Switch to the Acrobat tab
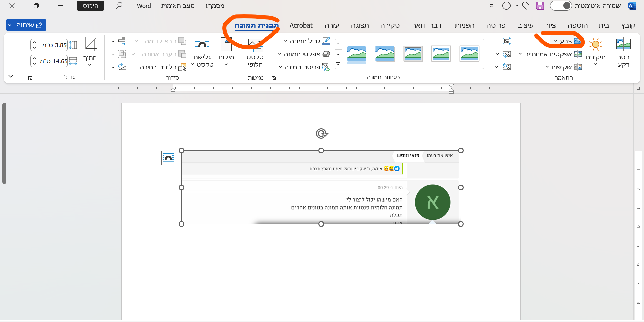The width and height of the screenshot is (644, 322). (x=301, y=25)
